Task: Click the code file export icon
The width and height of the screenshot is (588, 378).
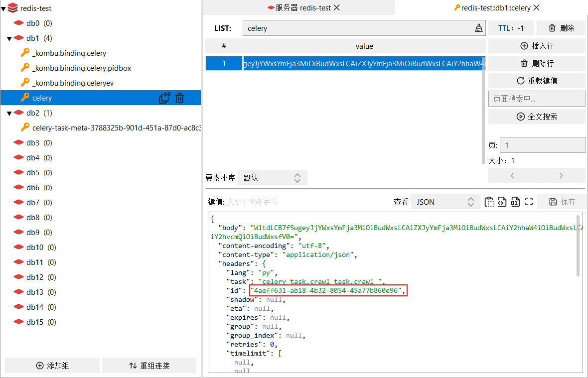Action: 502,202
